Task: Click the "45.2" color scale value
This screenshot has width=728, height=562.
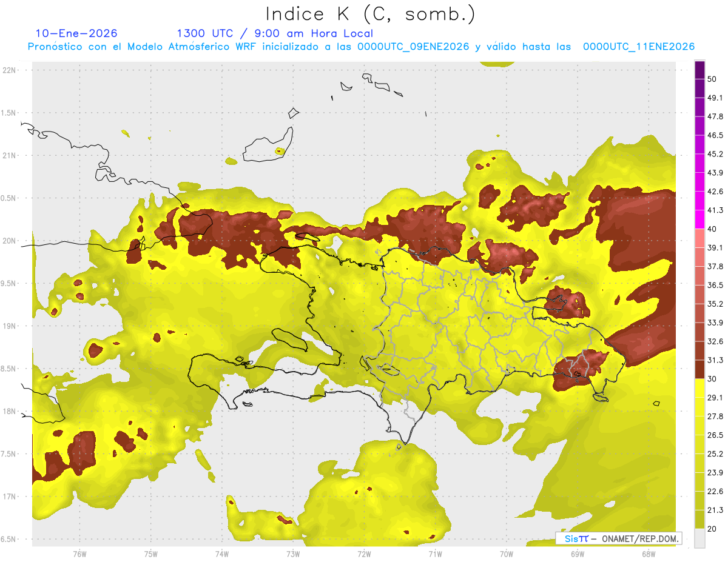Action: coord(715,154)
